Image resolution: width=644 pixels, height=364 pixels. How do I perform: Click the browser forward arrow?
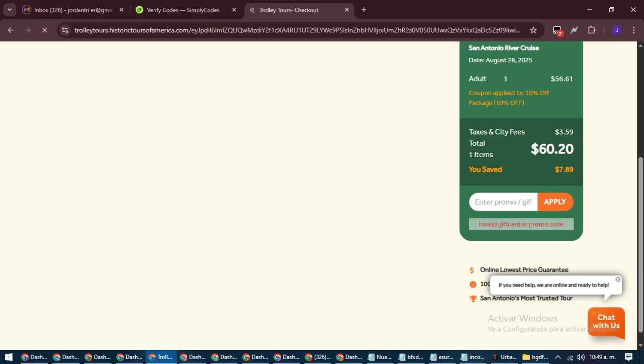click(27, 30)
